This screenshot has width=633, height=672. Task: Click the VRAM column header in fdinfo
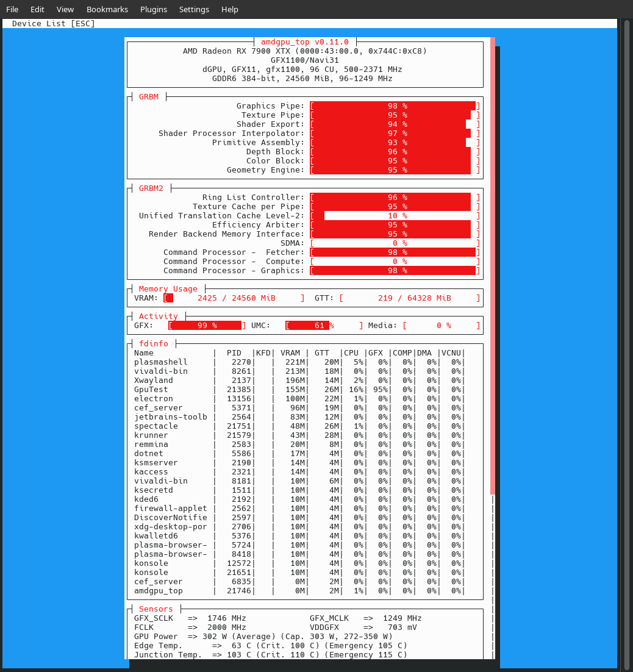290,353
